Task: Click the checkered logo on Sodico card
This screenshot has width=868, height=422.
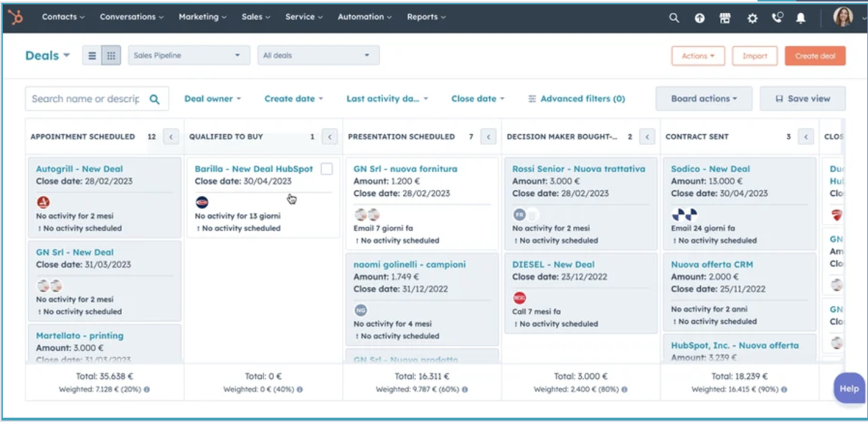Action: (684, 215)
